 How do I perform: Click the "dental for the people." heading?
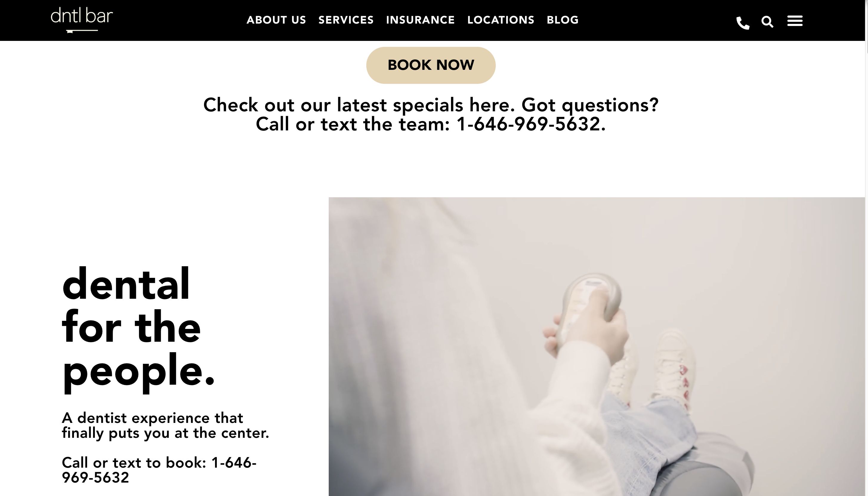point(138,329)
